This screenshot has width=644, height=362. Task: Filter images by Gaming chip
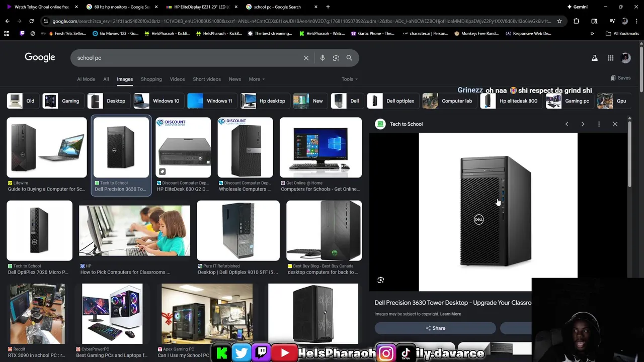point(62,101)
